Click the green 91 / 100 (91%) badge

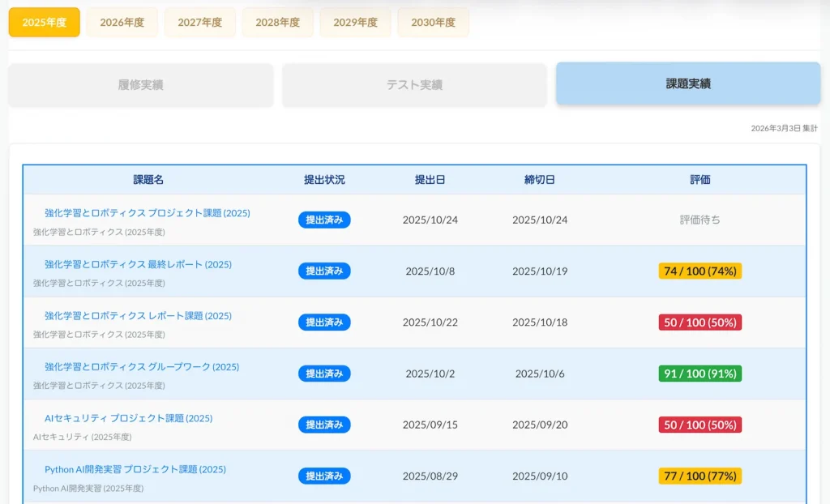[x=700, y=374]
